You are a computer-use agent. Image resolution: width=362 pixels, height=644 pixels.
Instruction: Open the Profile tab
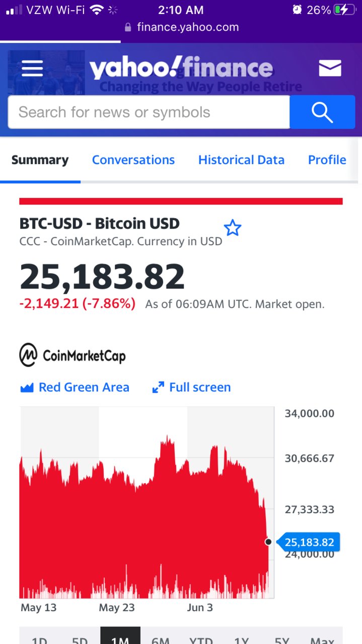tap(327, 160)
